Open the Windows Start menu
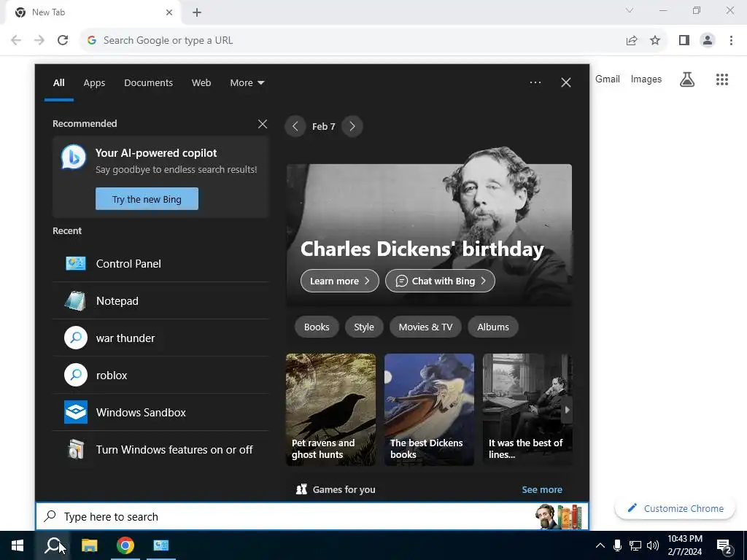Image resolution: width=747 pixels, height=560 pixels. tap(18, 545)
